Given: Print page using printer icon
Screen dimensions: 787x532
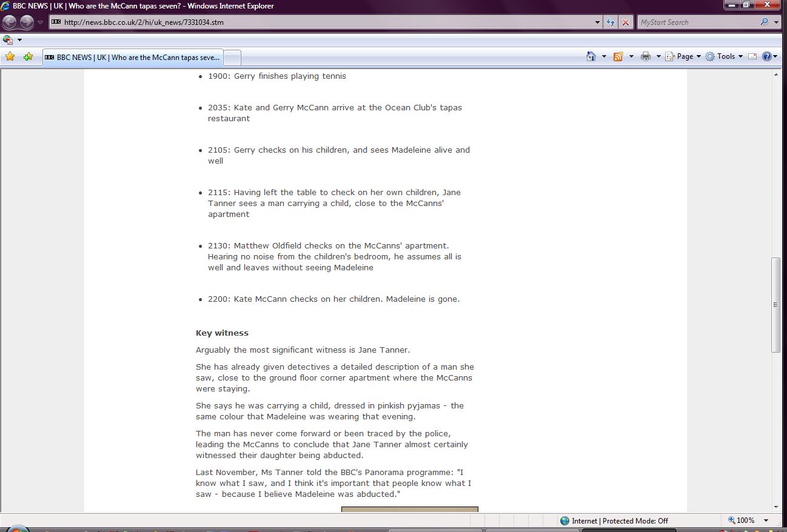Looking at the screenshot, I should point(646,56).
